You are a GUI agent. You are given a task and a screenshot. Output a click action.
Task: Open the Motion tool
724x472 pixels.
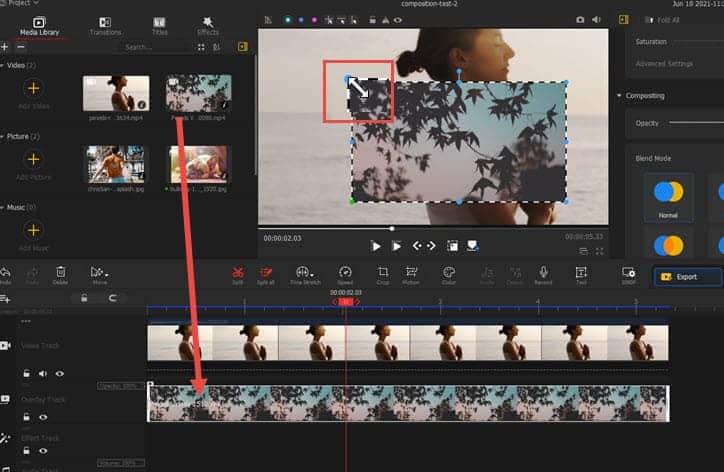click(x=411, y=274)
